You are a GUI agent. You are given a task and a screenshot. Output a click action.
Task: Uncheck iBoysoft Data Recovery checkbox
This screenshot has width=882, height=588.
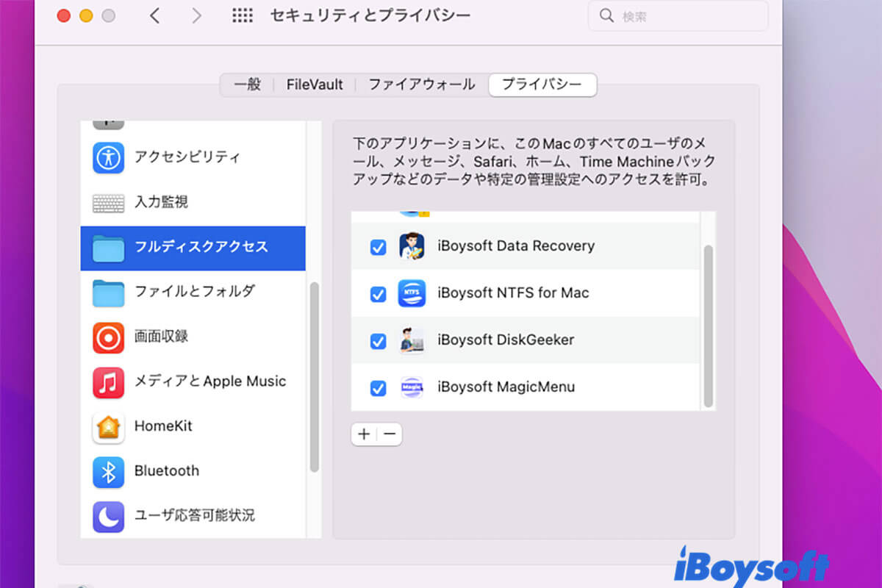(x=378, y=248)
